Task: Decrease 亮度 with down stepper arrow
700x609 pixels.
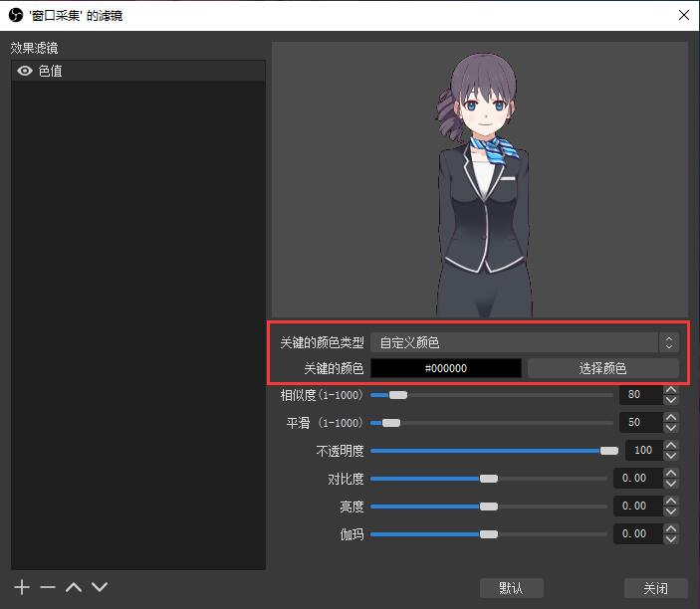Action: [x=670, y=511]
